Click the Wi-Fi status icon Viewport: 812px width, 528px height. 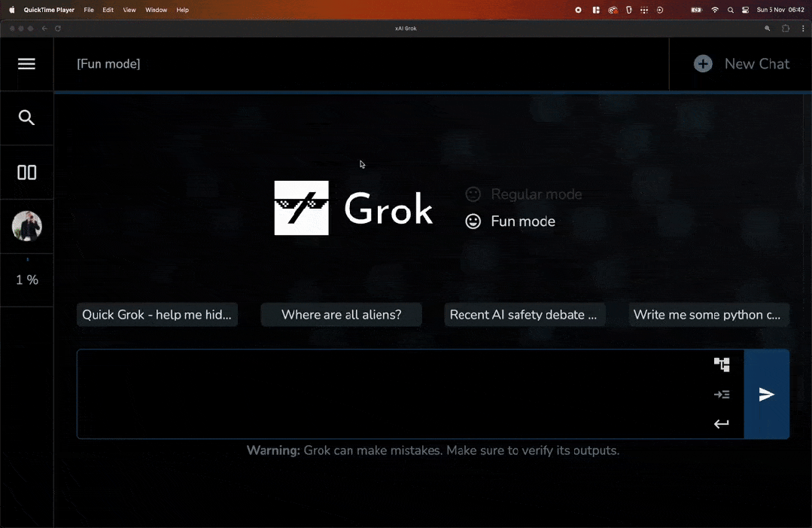(715, 10)
